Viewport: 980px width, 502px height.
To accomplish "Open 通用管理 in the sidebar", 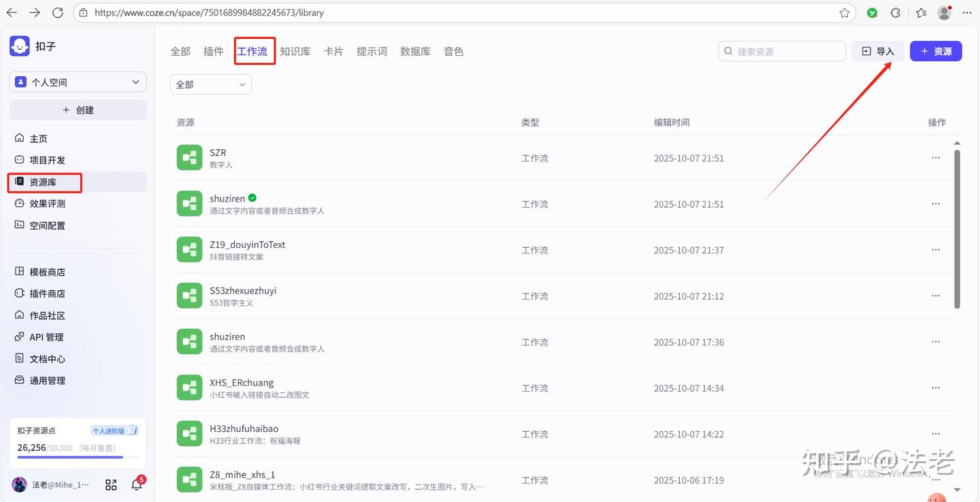I will pos(78,381).
